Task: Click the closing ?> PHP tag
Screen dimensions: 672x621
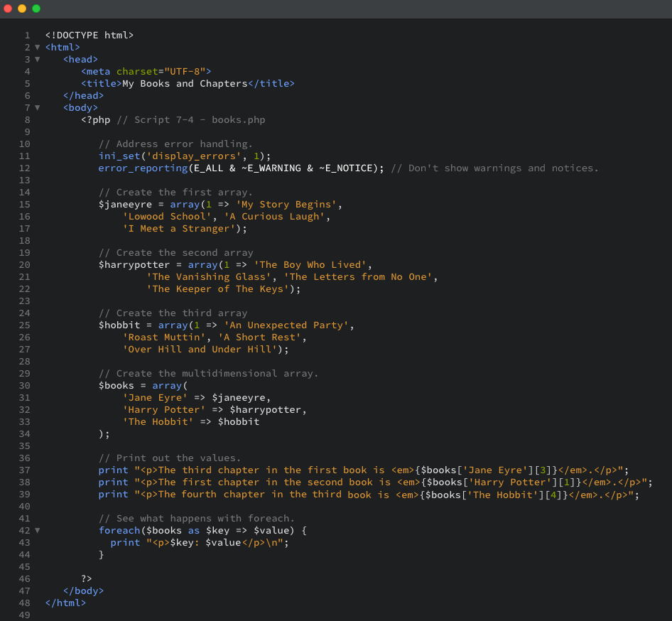Action: pos(87,578)
